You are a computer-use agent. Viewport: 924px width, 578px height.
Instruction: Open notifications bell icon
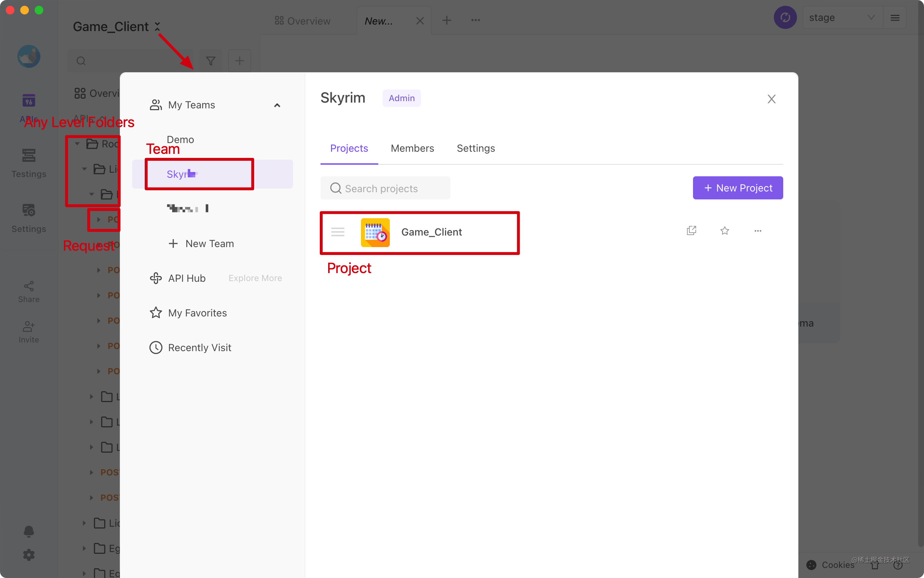(29, 531)
